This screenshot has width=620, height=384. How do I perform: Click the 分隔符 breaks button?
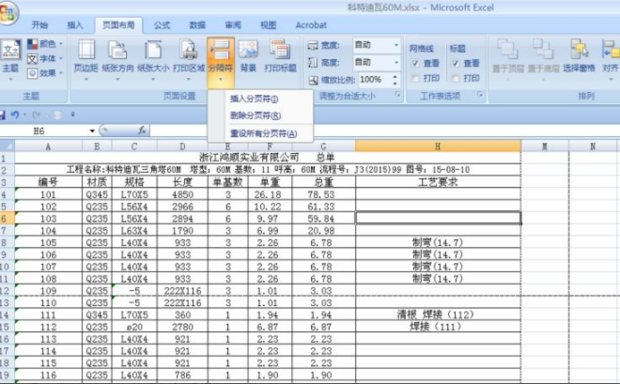pos(221,62)
